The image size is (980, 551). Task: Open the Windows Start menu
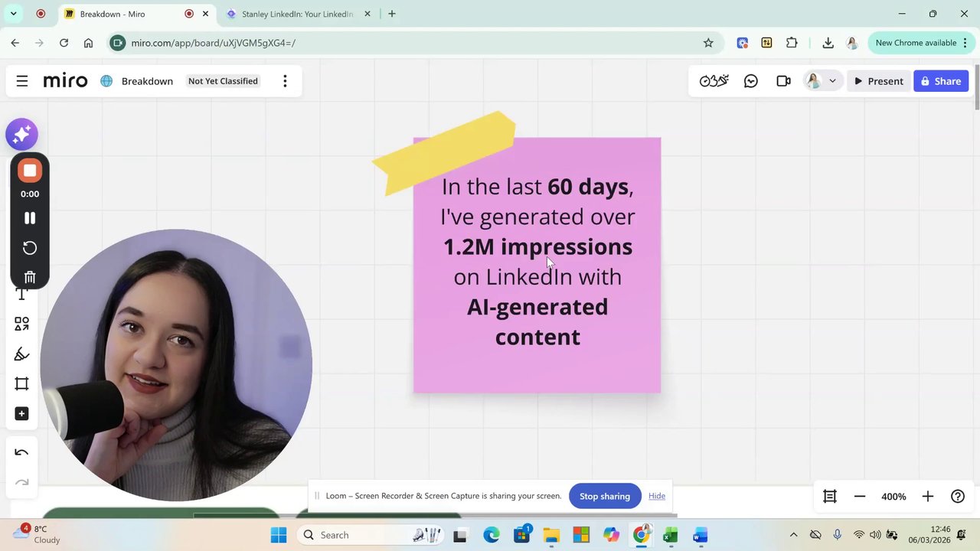pos(279,535)
